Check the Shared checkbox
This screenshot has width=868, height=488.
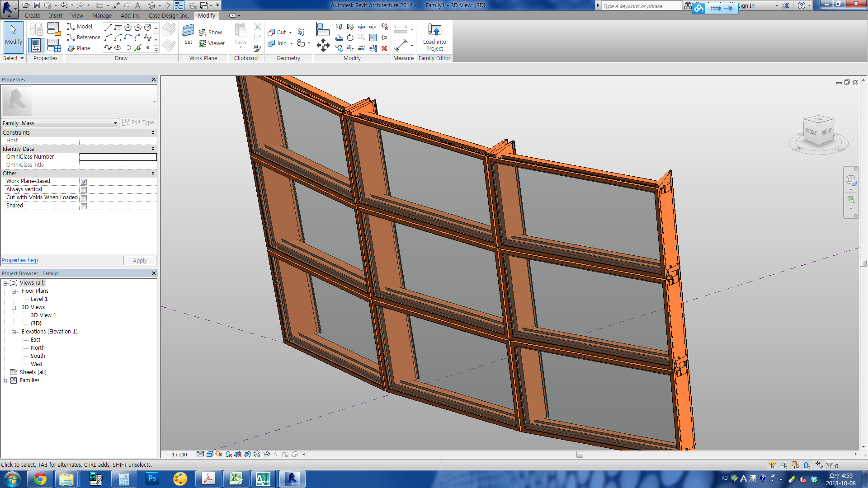pos(84,206)
